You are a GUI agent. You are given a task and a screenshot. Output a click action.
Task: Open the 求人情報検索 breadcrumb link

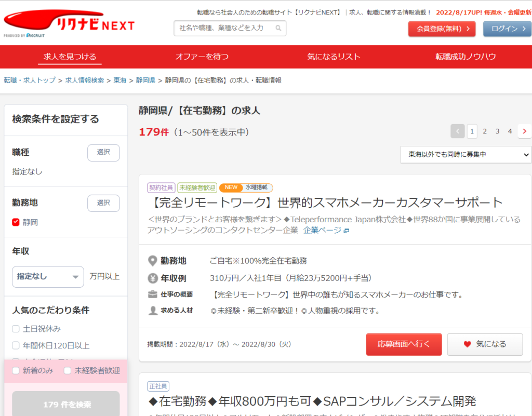tap(85, 80)
